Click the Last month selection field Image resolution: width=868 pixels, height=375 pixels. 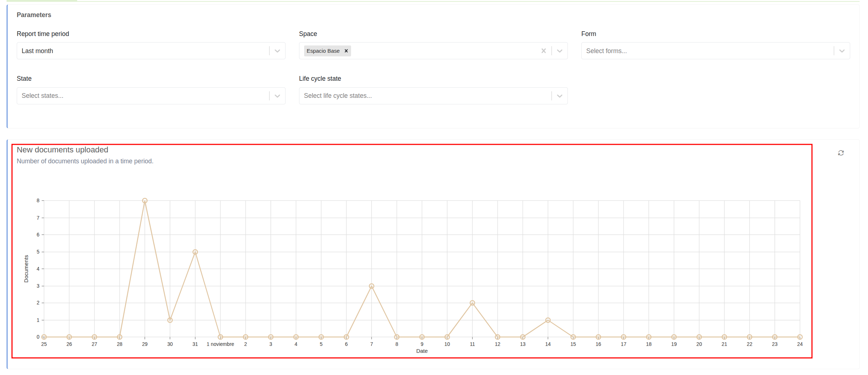click(142, 51)
